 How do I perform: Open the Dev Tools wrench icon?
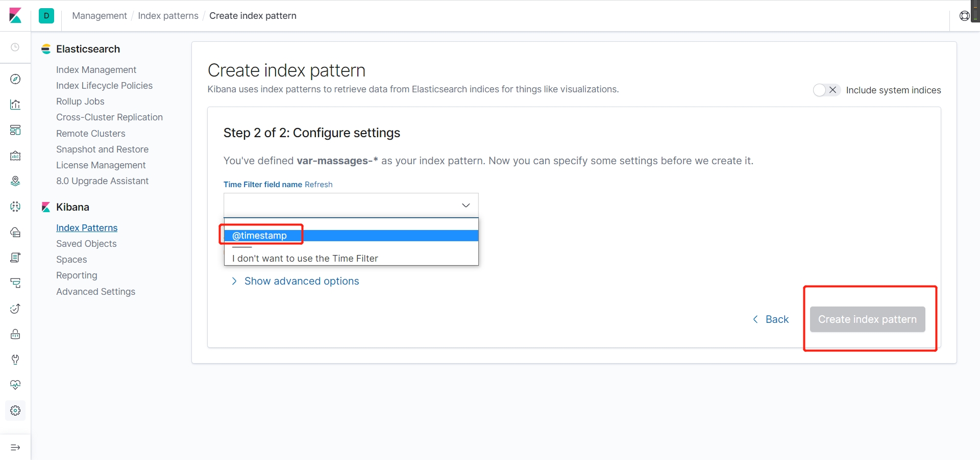(x=15, y=360)
